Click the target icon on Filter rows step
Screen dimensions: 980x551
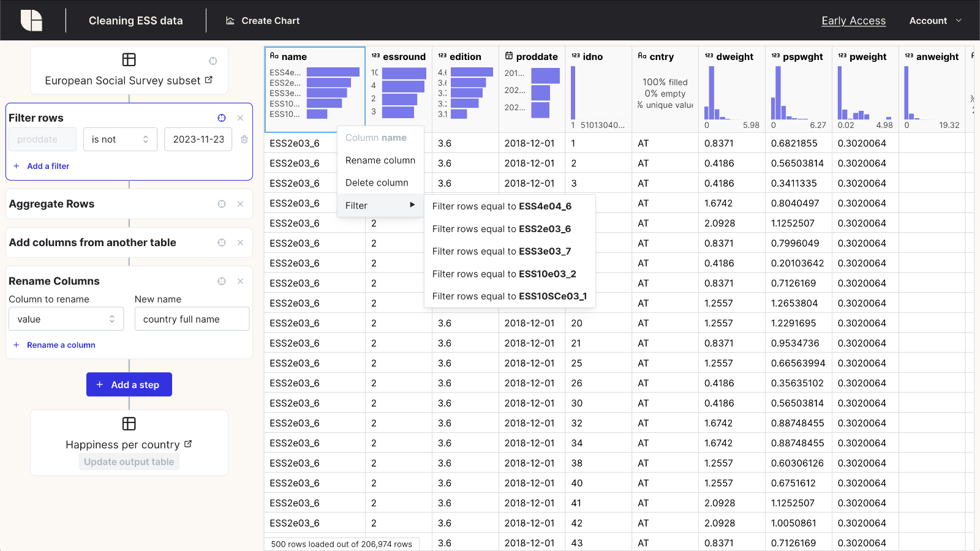pos(222,118)
